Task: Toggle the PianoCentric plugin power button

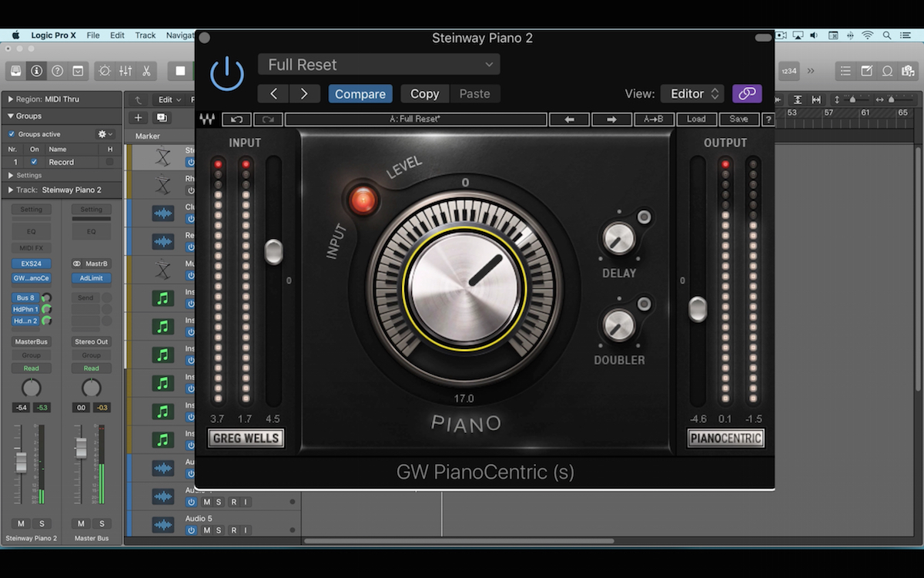Action: [227, 72]
